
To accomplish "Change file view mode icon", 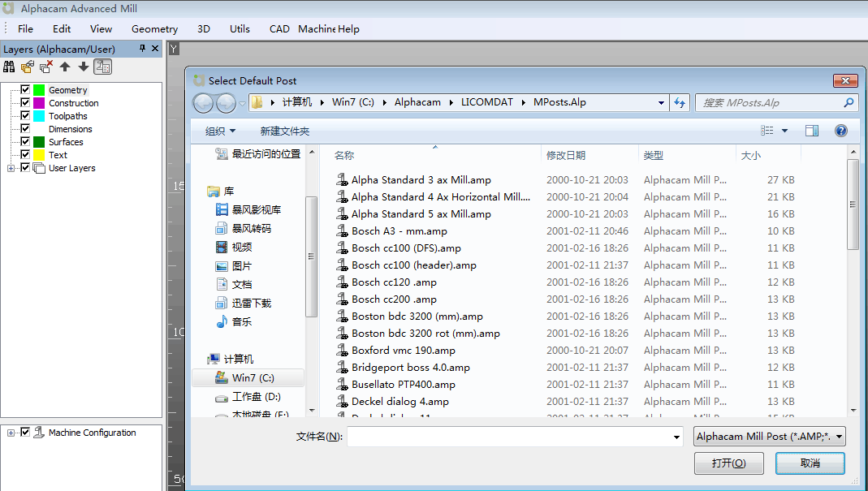I will pyautogui.click(x=767, y=131).
